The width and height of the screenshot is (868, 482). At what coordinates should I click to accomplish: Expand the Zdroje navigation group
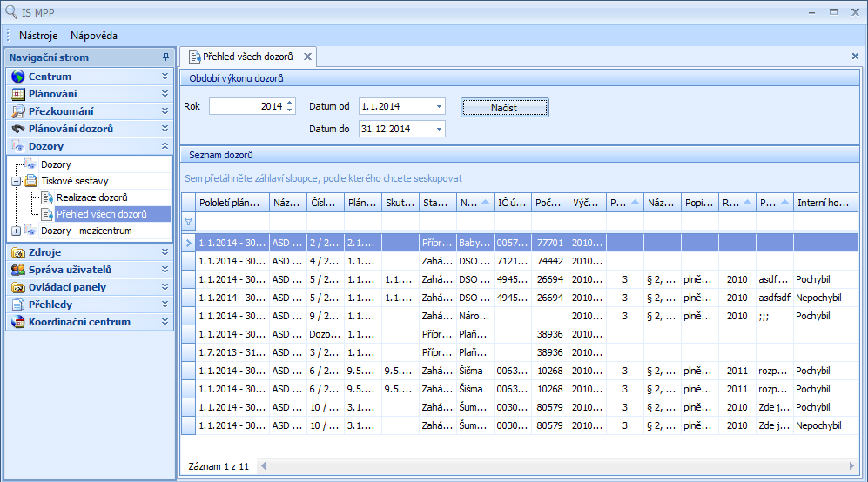[x=165, y=252]
